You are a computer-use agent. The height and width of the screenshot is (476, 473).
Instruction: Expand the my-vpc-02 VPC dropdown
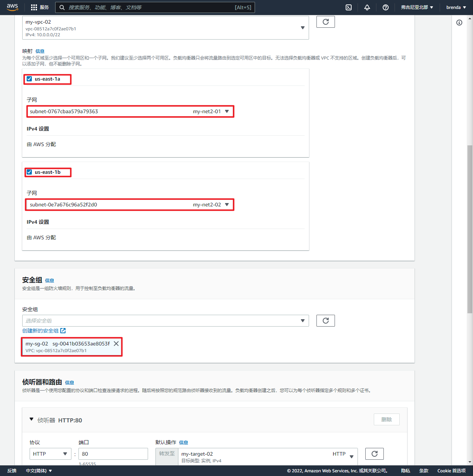tap(165, 28)
